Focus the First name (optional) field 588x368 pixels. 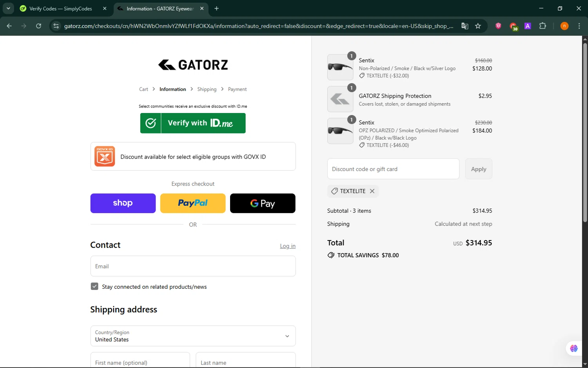point(140,361)
